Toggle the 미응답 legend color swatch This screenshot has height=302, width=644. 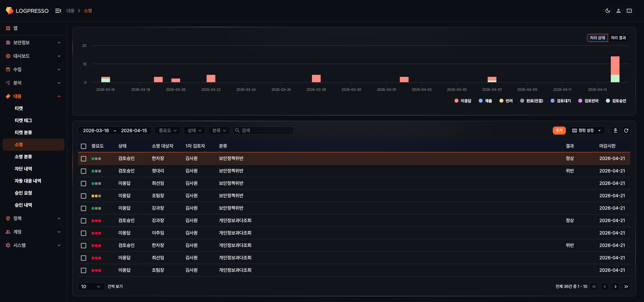[x=456, y=101]
